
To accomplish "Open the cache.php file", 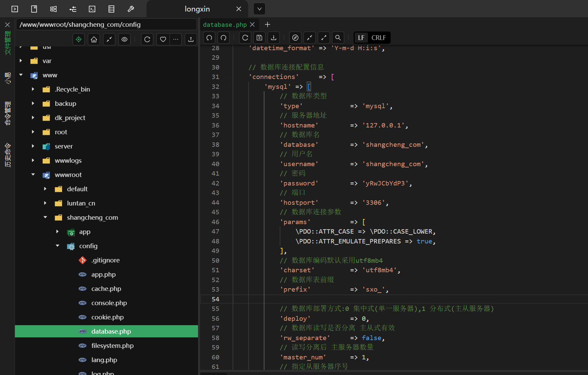I will coord(106,289).
